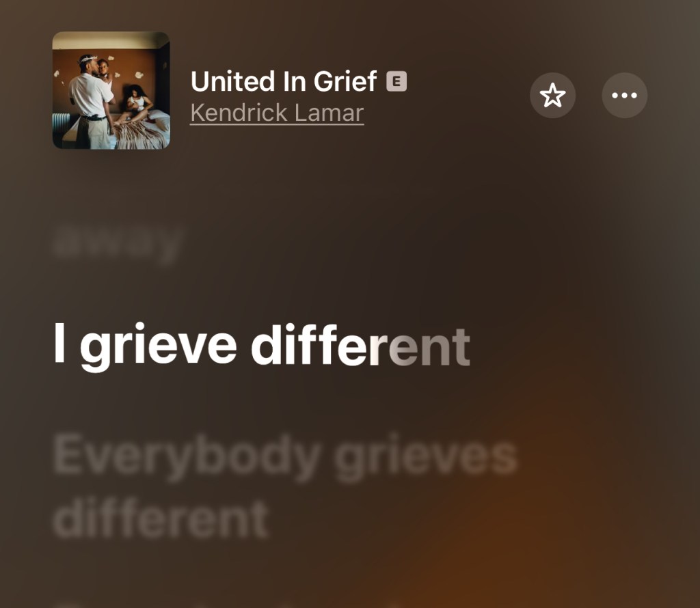Click the word Grief in the song title
Screen dimensions: 700x608
point(345,81)
